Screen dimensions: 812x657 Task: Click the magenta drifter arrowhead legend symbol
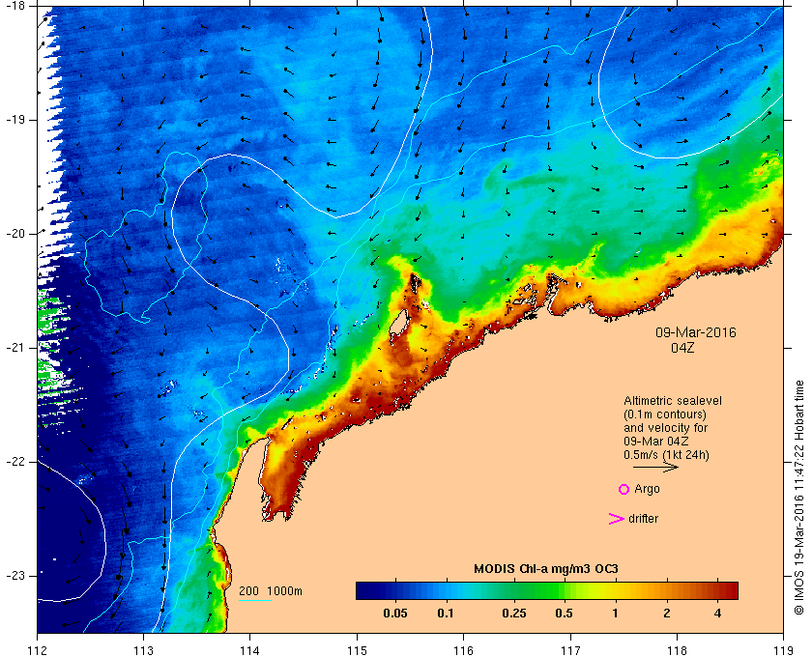(x=617, y=519)
